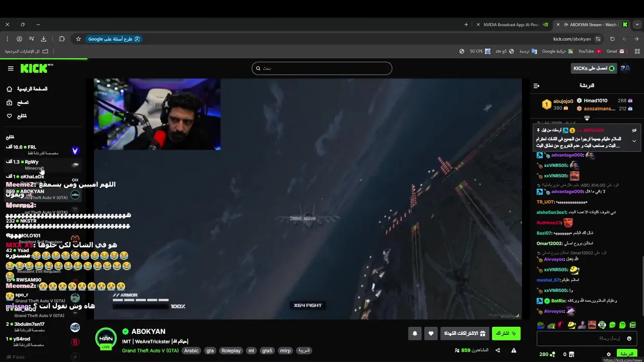Open the translate bookmark
The image size is (644, 362).
(528, 51)
